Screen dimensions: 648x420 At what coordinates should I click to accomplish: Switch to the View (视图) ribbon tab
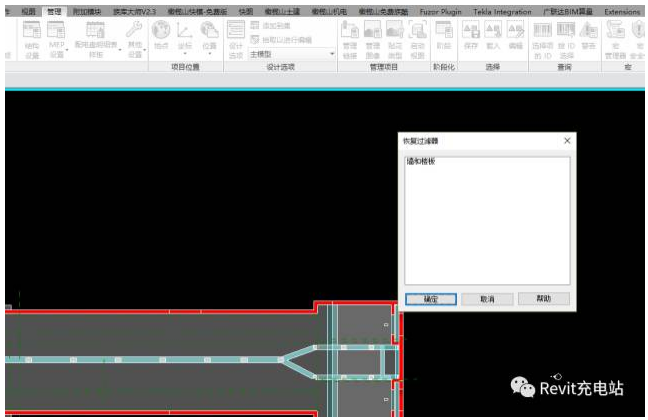click(x=28, y=12)
